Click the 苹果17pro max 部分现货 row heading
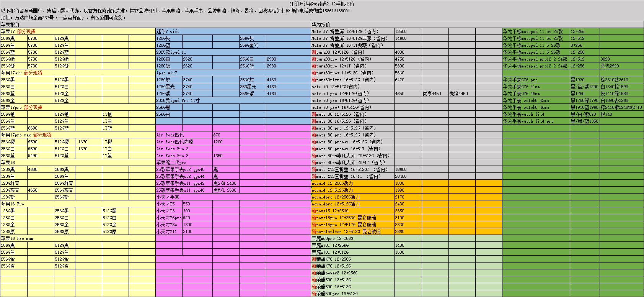This screenshot has height=297, width=644. coord(26,135)
